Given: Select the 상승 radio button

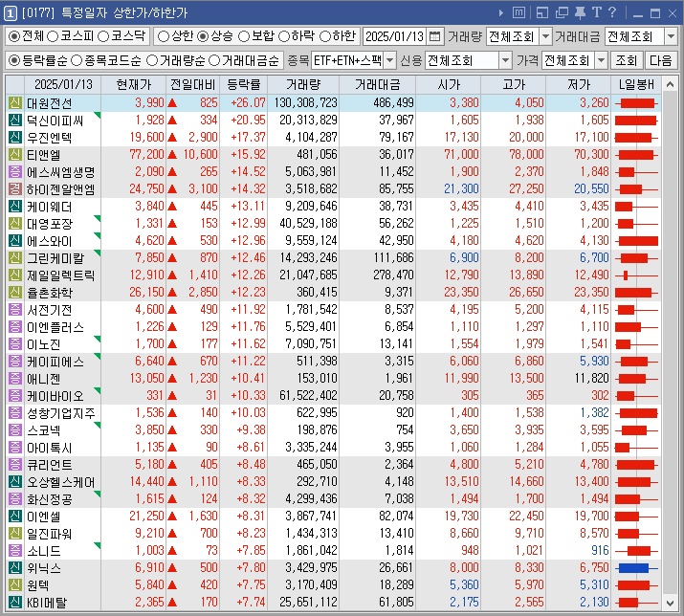Looking at the screenshot, I should click(203, 36).
